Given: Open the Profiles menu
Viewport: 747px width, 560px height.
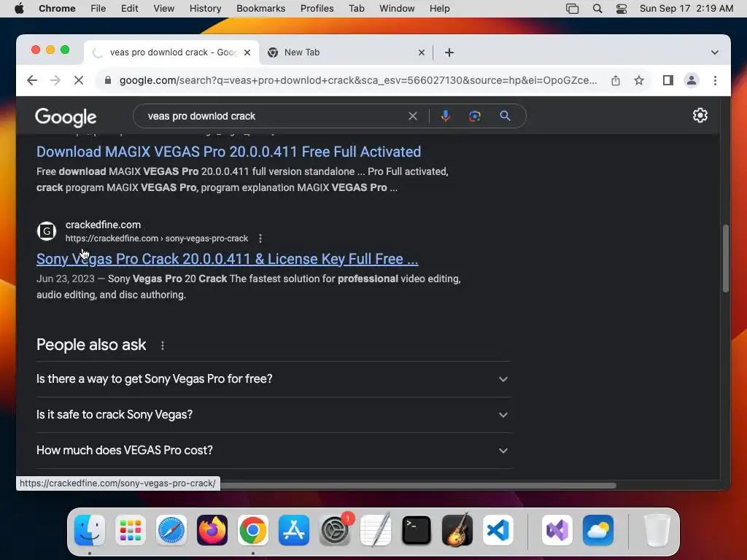Looking at the screenshot, I should pos(317,9).
